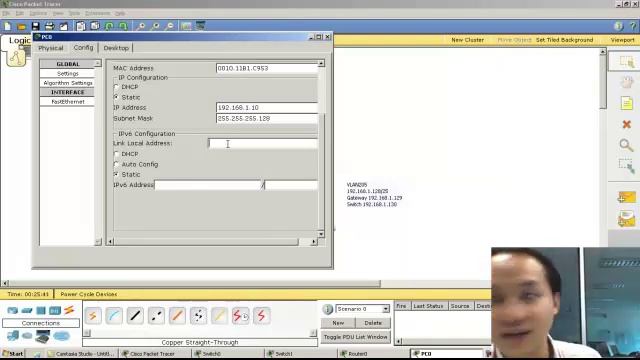The image size is (640, 360).
Task: Open global Settings in the sidebar
Action: click(67, 73)
